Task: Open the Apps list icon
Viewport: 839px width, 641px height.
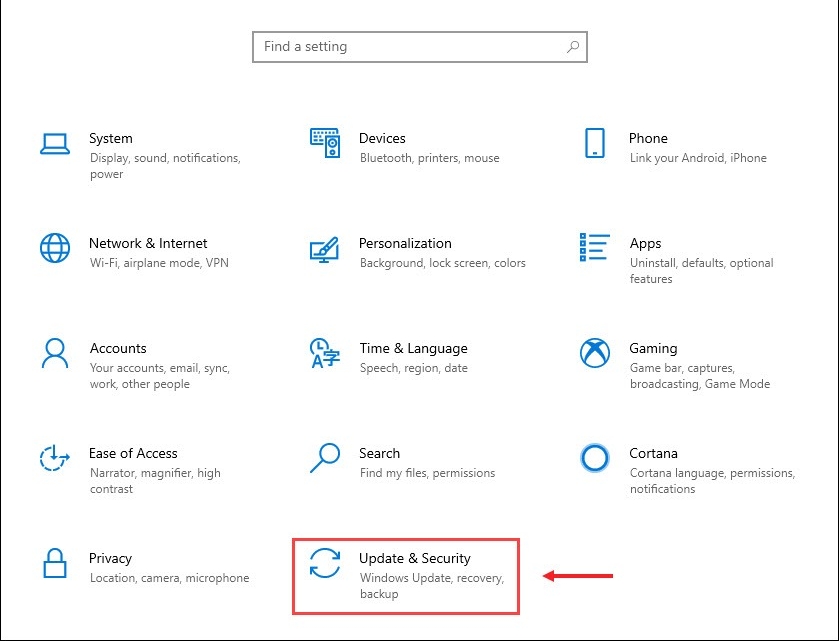Action: (x=594, y=248)
